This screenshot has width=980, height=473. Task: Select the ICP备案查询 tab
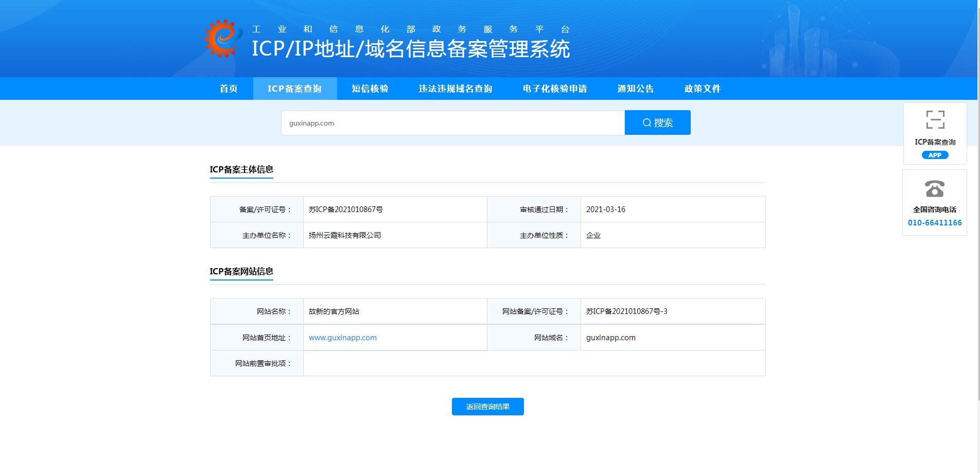(295, 89)
